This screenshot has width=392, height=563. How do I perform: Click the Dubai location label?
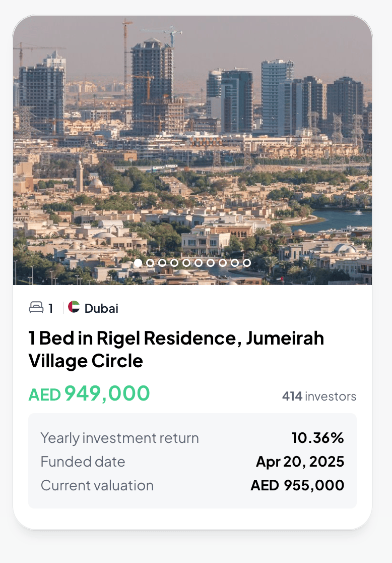pos(101,308)
